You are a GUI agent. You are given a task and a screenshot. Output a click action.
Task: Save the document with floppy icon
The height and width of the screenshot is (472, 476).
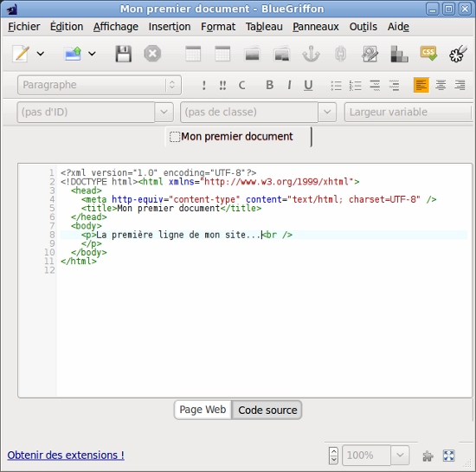[123, 54]
